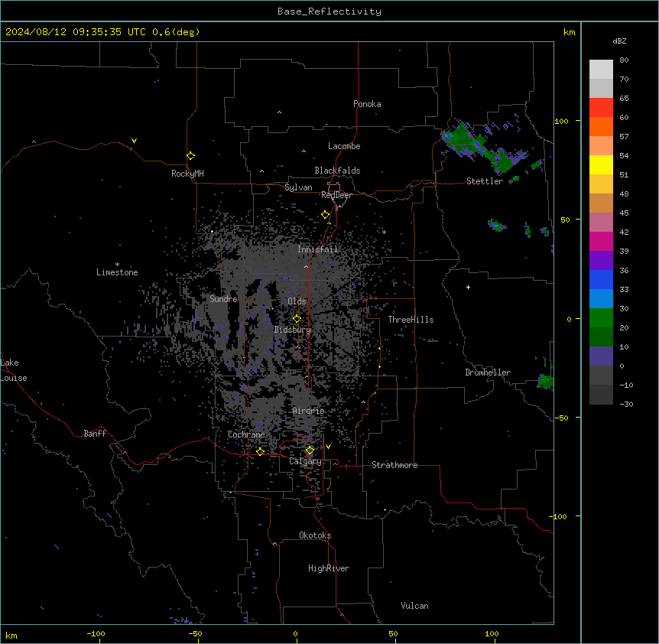Click the km unit label at bottom left
Image resolution: width=659 pixels, height=644 pixels.
pos(11,636)
